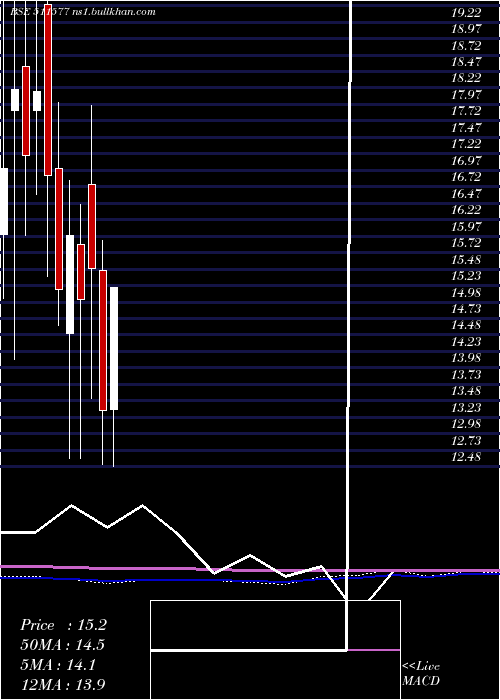Click the <<Live MACD label
The image size is (500, 700).
(421, 674)
